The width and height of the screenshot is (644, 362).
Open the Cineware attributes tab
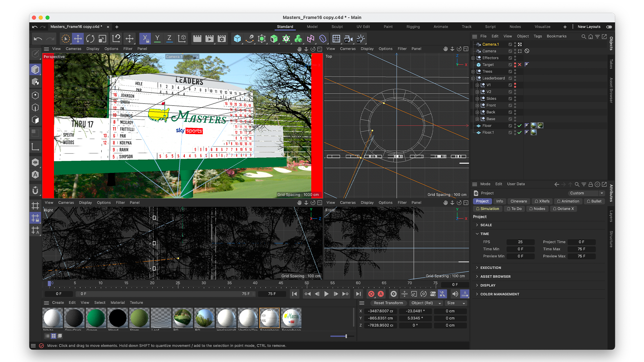click(x=519, y=201)
